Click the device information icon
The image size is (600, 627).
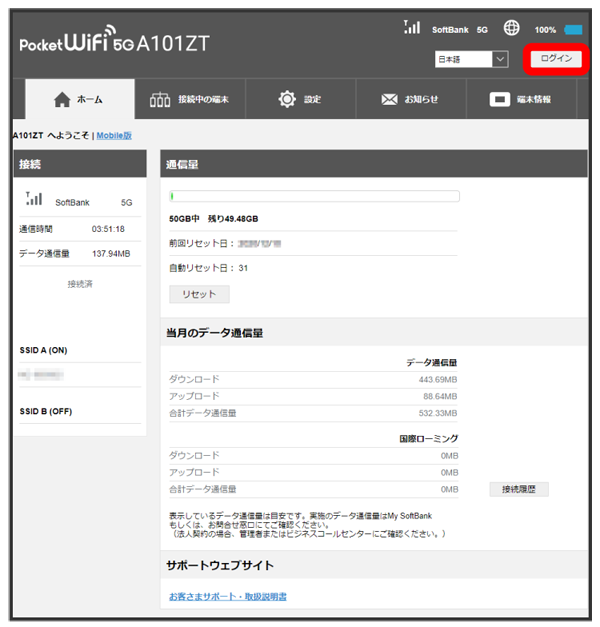click(x=500, y=99)
